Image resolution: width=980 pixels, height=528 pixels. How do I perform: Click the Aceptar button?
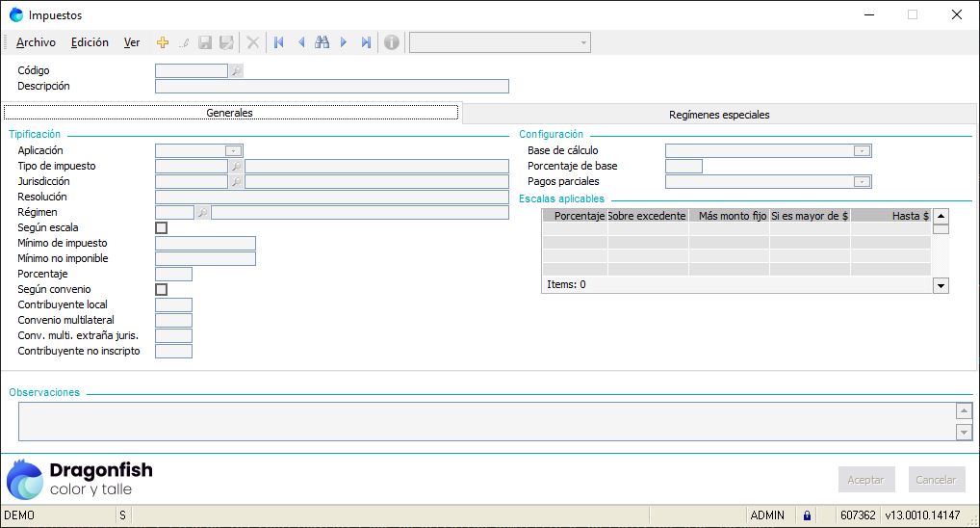click(866, 480)
